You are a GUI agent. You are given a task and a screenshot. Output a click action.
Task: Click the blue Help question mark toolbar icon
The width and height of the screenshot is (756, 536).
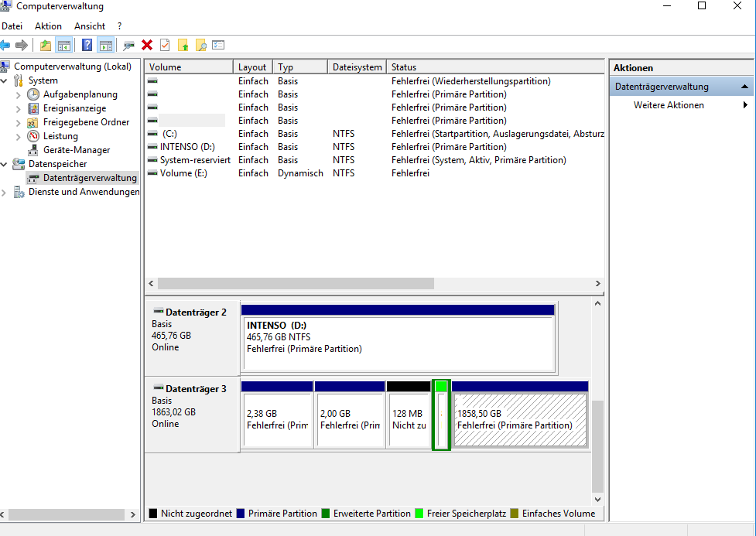point(87,45)
